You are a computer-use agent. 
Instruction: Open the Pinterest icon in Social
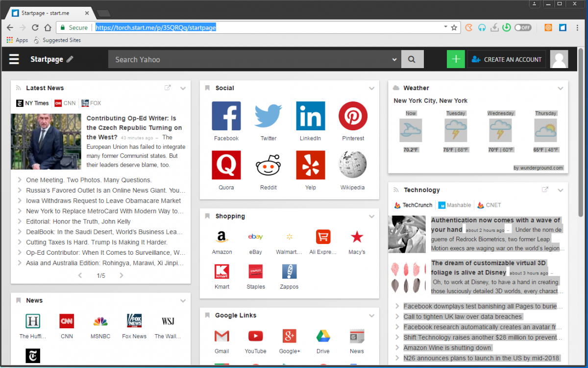point(353,116)
